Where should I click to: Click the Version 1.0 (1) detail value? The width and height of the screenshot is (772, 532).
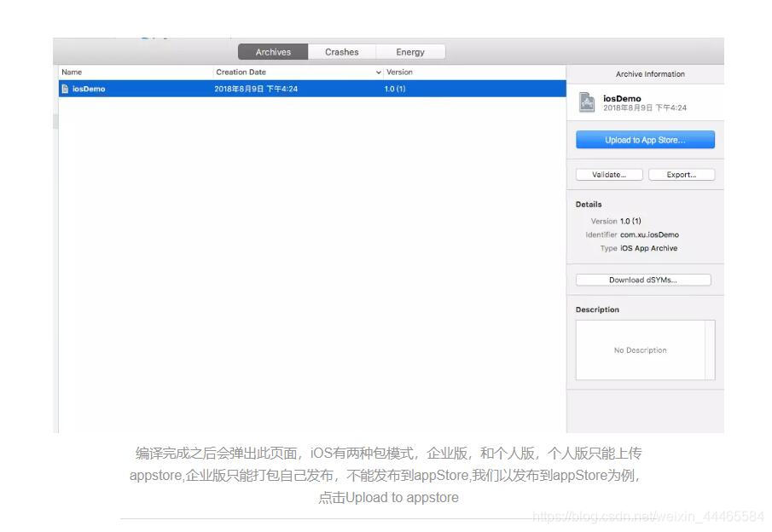tap(630, 221)
